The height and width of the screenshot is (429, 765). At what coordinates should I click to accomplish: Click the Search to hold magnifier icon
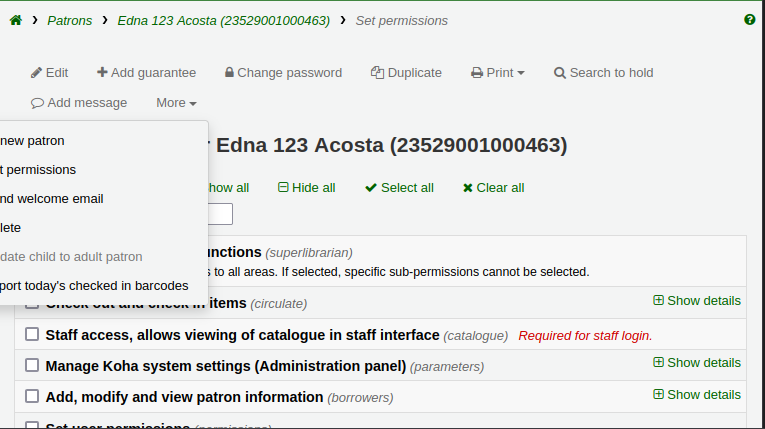(x=560, y=73)
